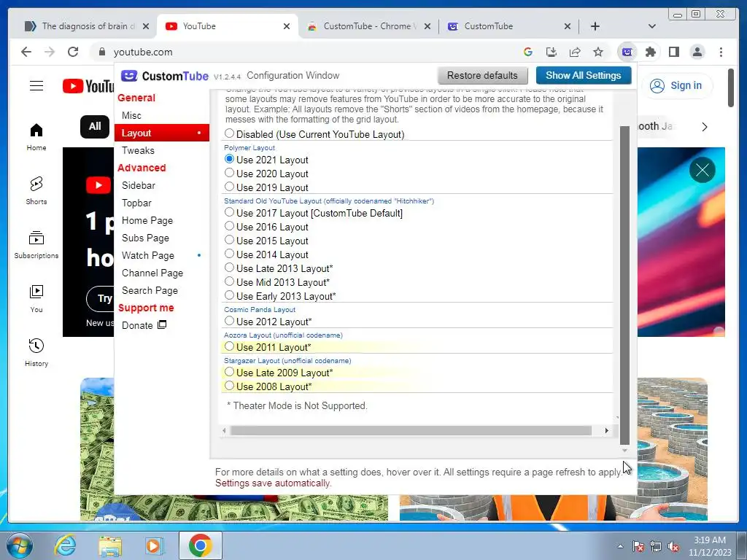This screenshot has height=560, width=747.
Task: Select Use Late 2009 Layout radio
Action: pos(229,372)
